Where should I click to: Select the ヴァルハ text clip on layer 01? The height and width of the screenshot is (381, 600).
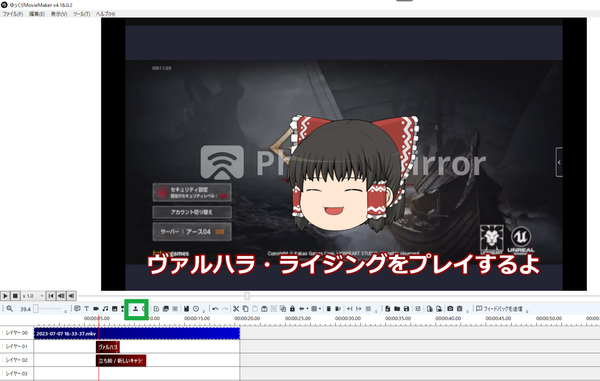108,347
